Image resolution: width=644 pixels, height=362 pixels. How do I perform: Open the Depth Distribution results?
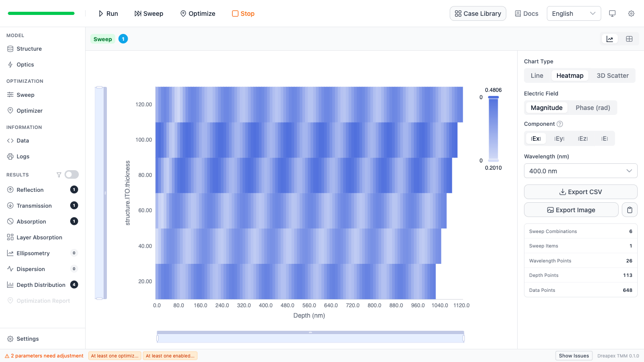click(40, 285)
